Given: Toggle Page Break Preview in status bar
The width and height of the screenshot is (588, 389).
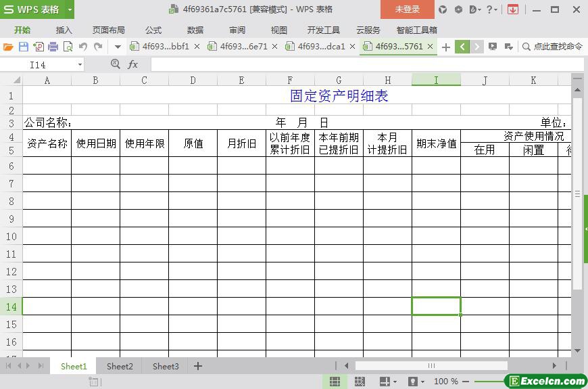Looking at the screenshot, I should point(360,382).
